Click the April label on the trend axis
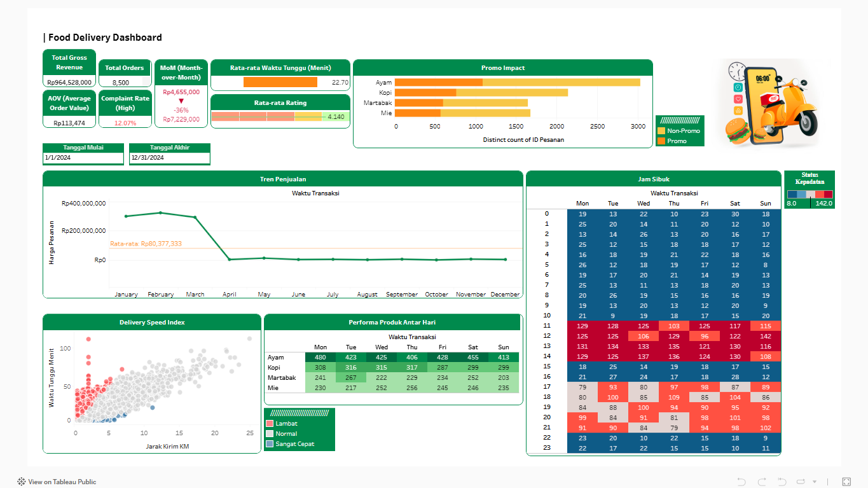The image size is (868, 488). tap(230, 295)
